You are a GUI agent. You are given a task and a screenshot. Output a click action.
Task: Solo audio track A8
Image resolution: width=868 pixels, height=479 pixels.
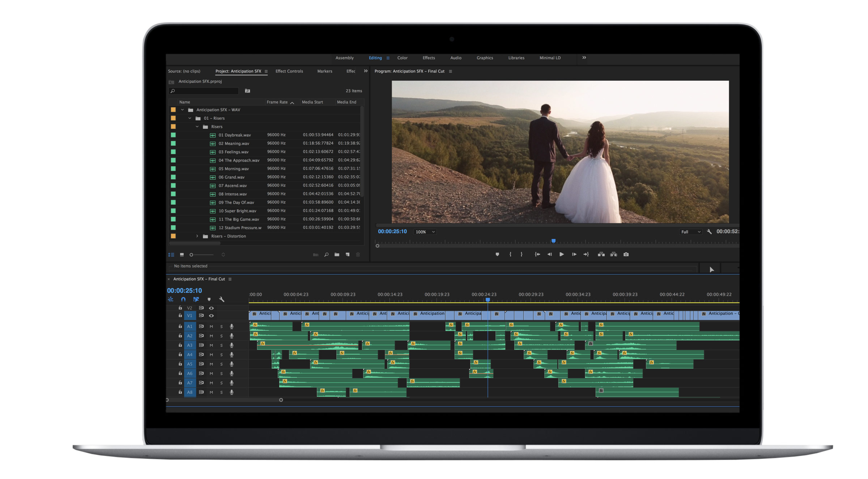coord(222,392)
